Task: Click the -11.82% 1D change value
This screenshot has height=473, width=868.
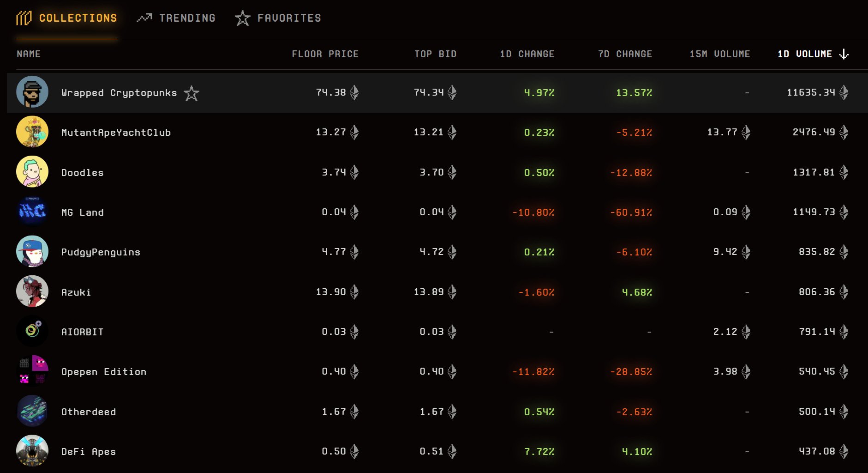Action: pyautogui.click(x=533, y=372)
